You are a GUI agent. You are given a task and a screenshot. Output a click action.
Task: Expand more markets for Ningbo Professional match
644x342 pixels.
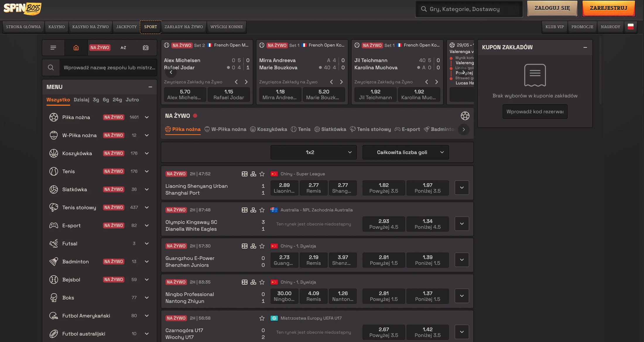[x=462, y=296]
